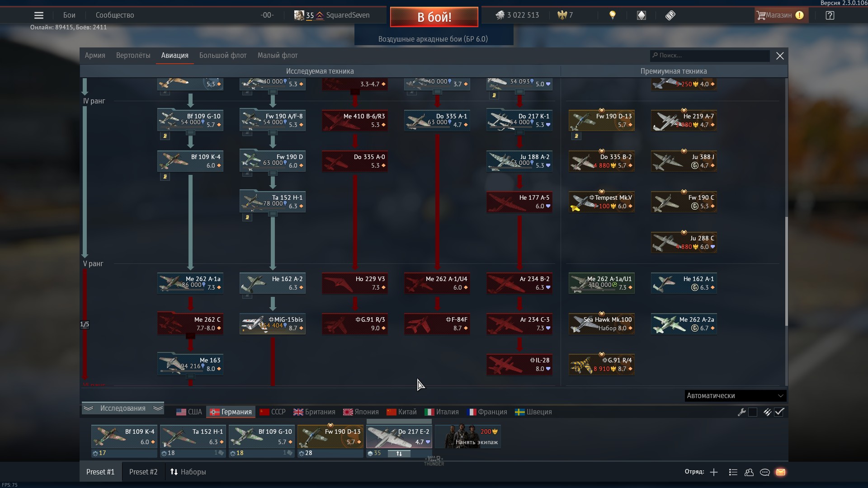Switch to Preset #2
Viewport: 868px width, 488px height.
coord(143,472)
